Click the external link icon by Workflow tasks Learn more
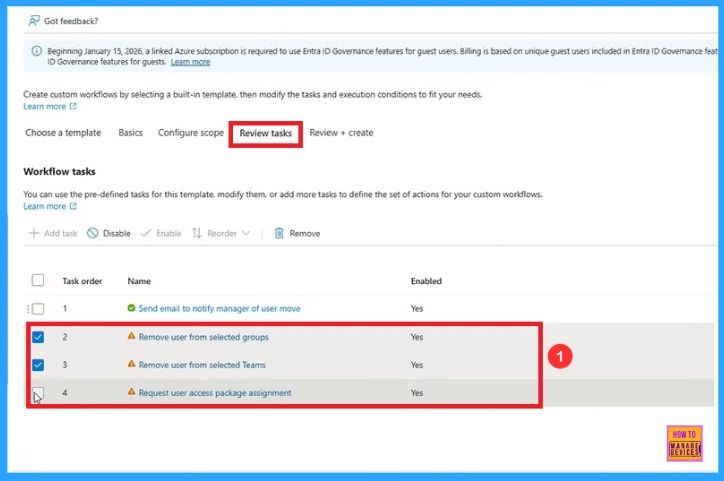The width and height of the screenshot is (724, 481). coord(73,206)
